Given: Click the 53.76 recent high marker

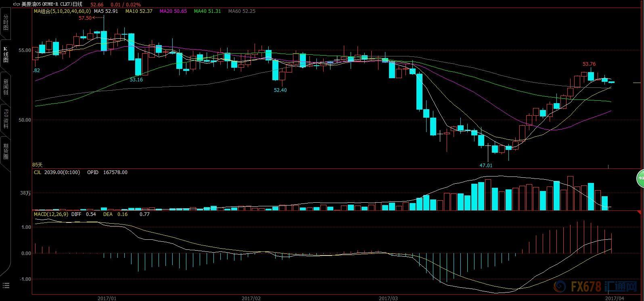Looking at the screenshot, I should [x=589, y=64].
